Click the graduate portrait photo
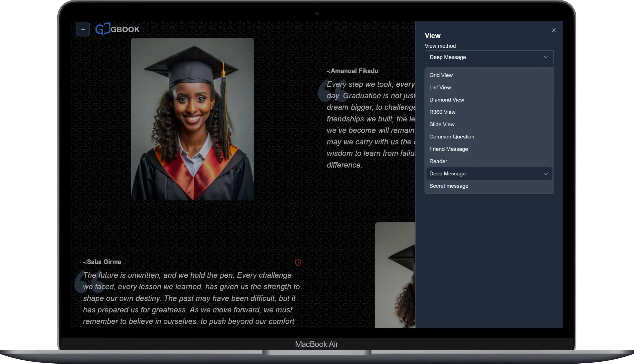The image size is (634, 364). coord(192,119)
